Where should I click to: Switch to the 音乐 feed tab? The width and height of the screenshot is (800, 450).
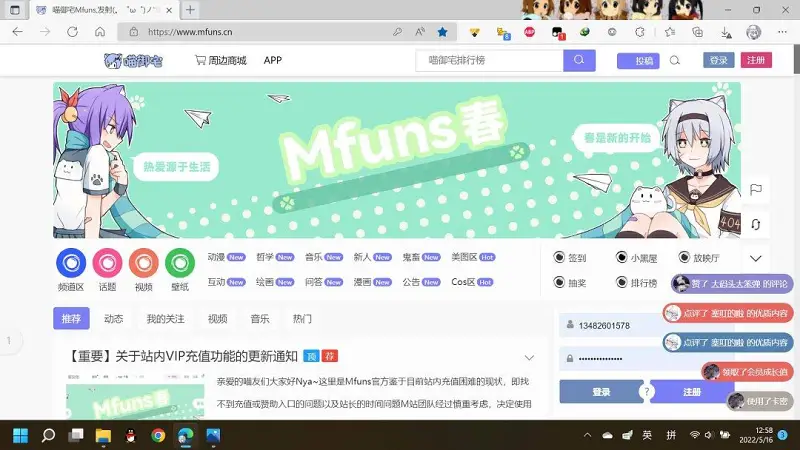(260, 318)
